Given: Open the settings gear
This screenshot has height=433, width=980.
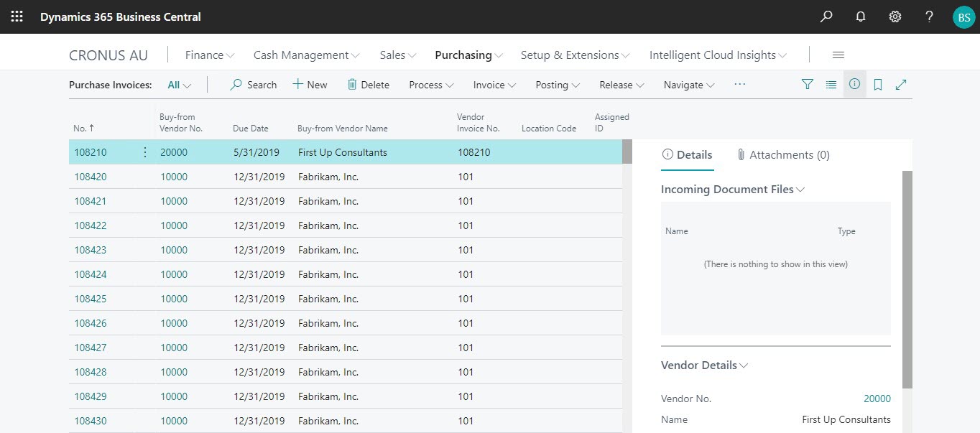Looking at the screenshot, I should point(895,17).
